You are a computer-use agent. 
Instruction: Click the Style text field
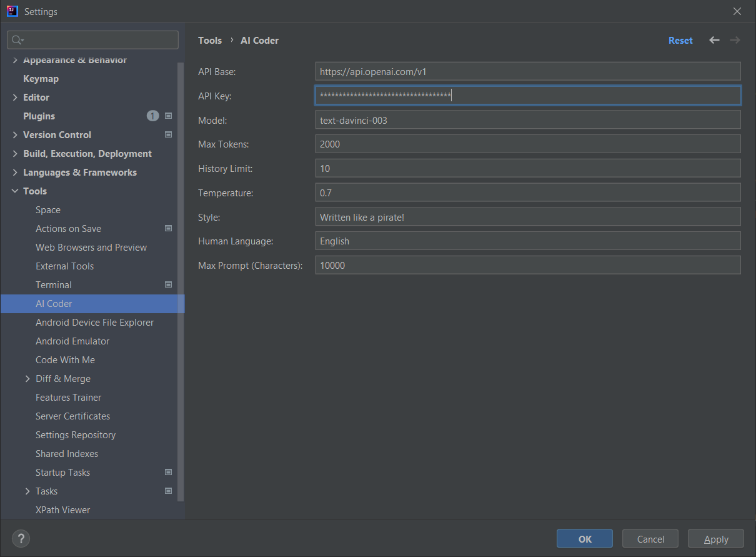pos(528,217)
